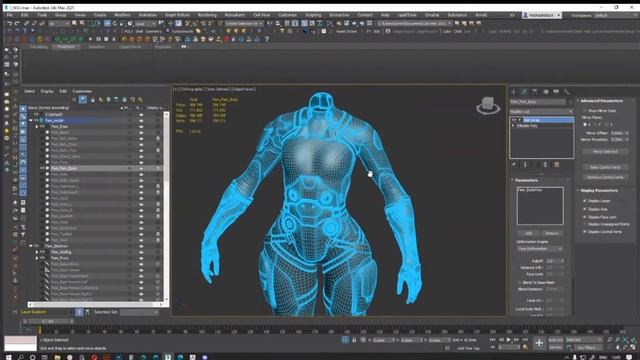Screen dimensions: 640x360
Task: Open the Edit menu
Action: [x=24, y=15]
